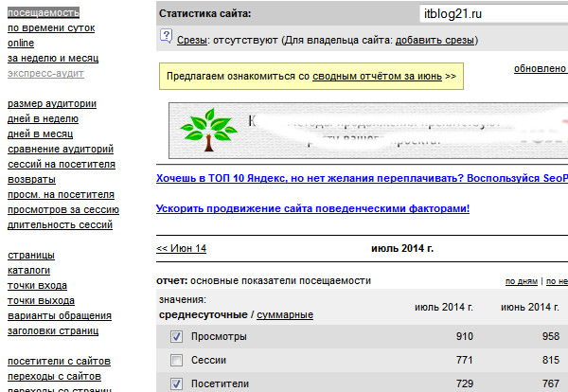This screenshot has width=568, height=392.
Task: Click Ускорить продвижение сайта ad link
Action: pos(312,208)
